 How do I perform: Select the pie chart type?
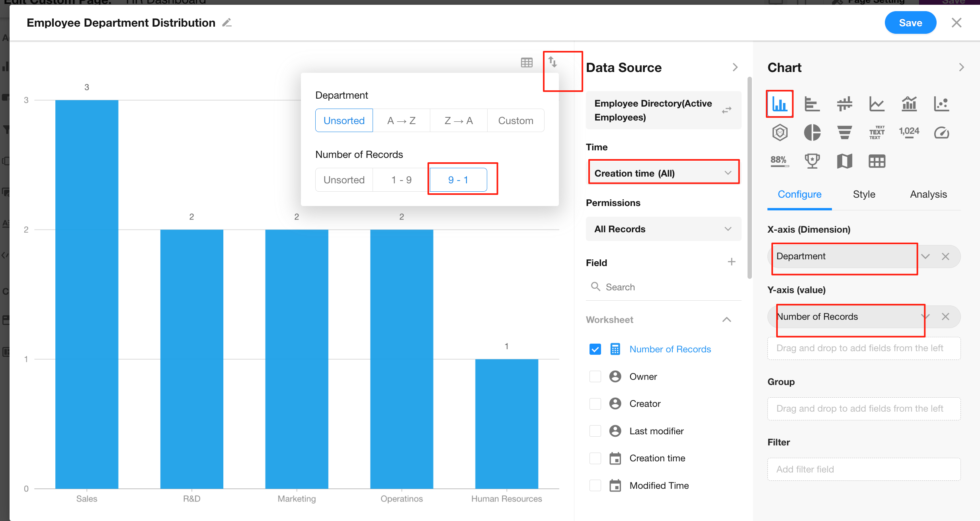tap(812, 132)
